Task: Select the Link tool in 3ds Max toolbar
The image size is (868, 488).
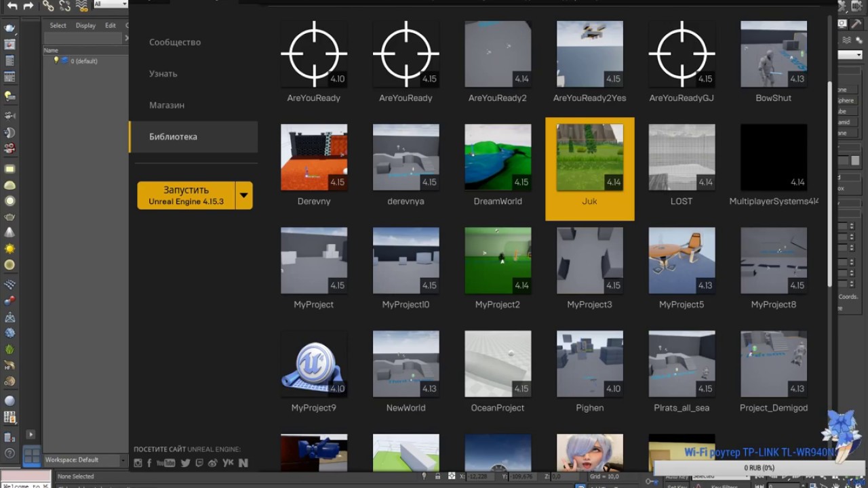Action: [48, 5]
